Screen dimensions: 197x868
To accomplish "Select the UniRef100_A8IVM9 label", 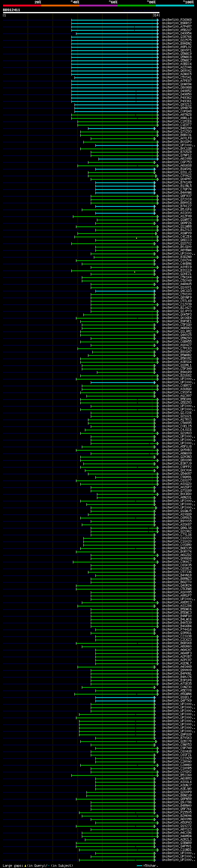I will pyautogui.click(x=177, y=159).
